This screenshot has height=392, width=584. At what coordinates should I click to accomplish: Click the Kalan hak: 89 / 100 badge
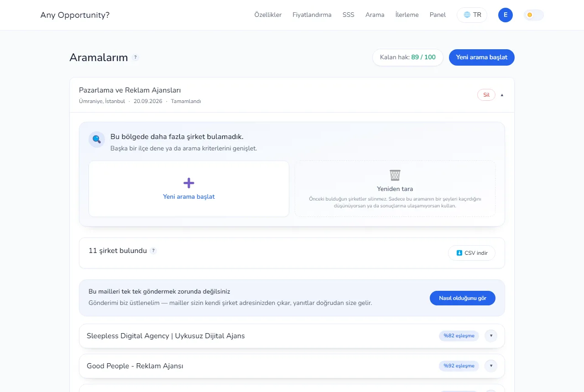tap(408, 57)
